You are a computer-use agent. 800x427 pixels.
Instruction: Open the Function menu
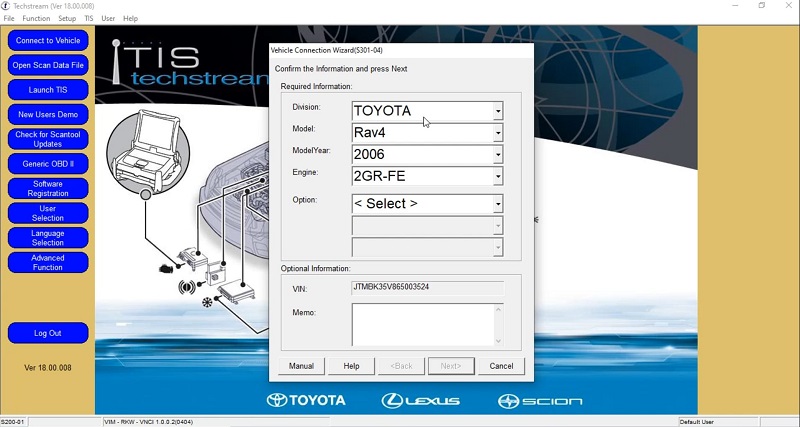(x=36, y=18)
